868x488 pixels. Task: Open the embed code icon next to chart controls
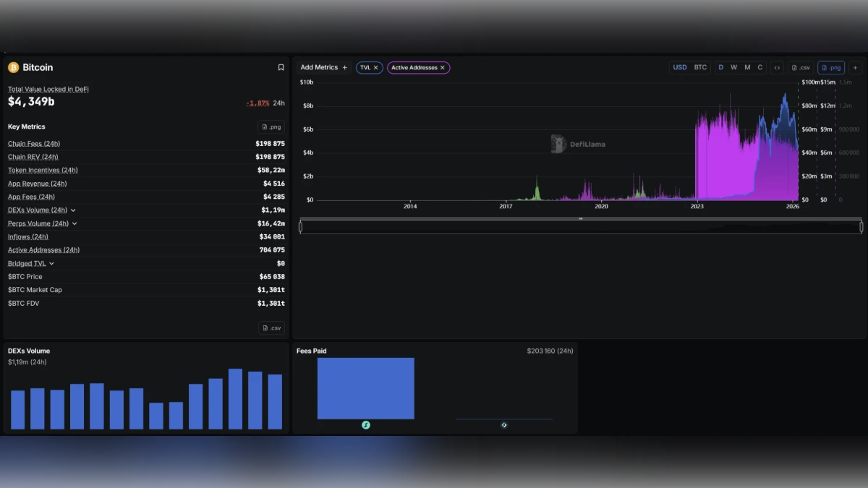pos(777,67)
